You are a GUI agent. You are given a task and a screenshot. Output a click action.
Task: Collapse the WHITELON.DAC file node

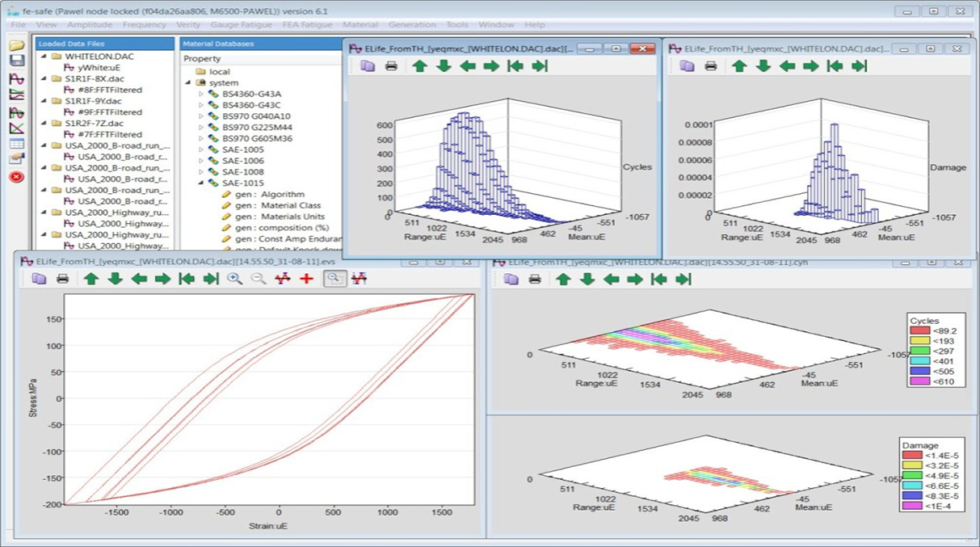(x=45, y=57)
